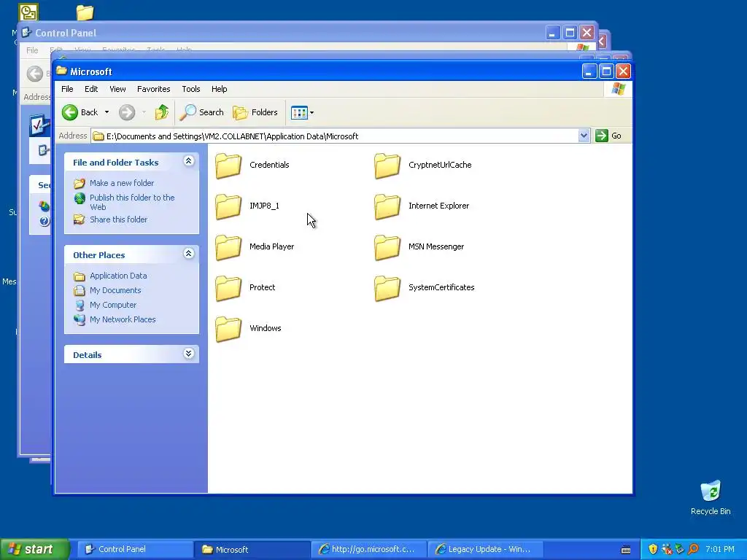
Task: Click the 7:01 PM clock
Action: [720, 550]
